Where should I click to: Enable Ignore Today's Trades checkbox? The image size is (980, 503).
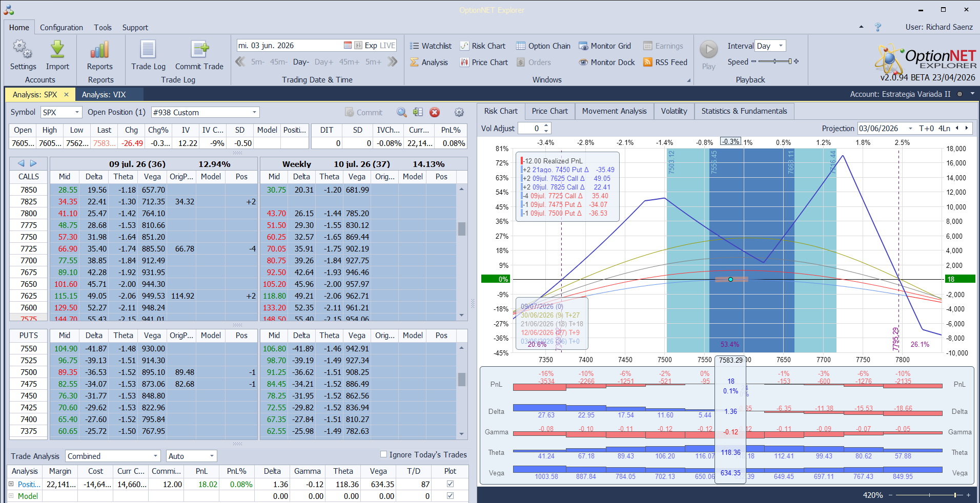point(383,454)
